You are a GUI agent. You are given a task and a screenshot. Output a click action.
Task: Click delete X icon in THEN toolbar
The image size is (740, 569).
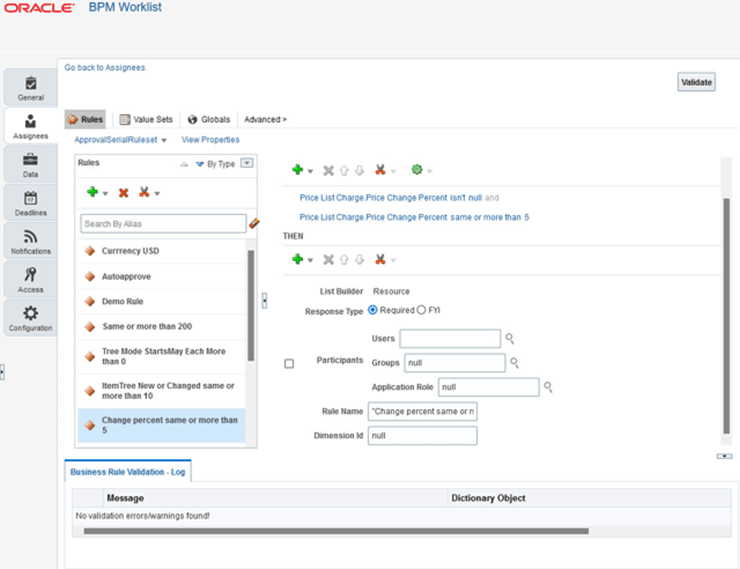point(328,259)
